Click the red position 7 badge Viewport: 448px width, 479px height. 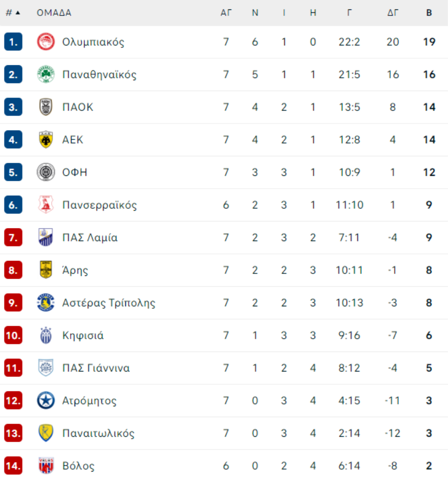[13, 238]
